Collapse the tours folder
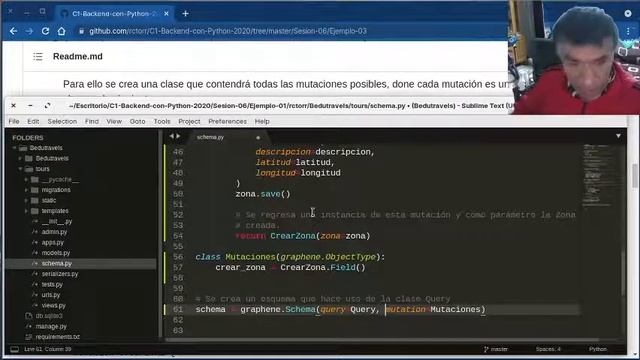Screen dimensions: 640x360 click(x=20, y=169)
